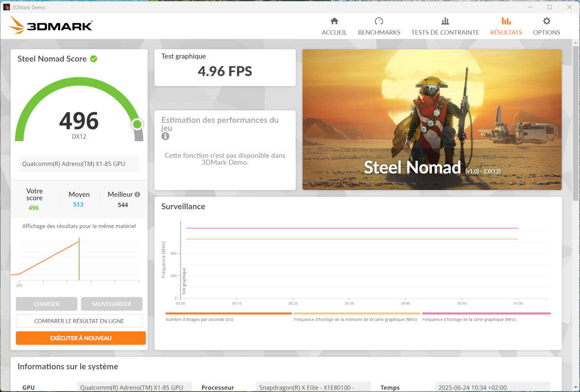Click the Meilleur score 544
The image size is (580, 392).
click(x=123, y=204)
